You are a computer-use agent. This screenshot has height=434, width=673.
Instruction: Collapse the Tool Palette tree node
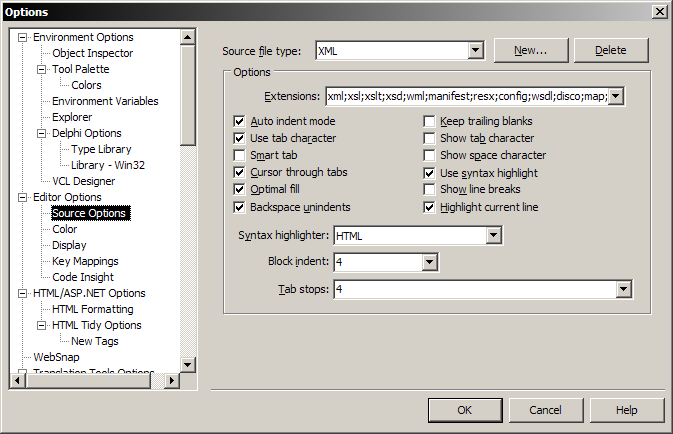tap(41, 70)
